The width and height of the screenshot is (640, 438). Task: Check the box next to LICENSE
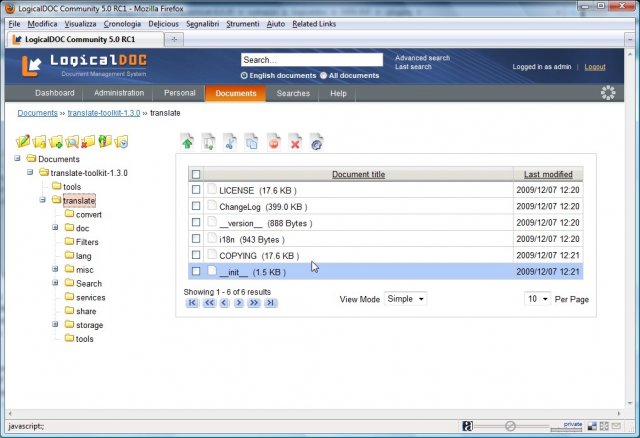click(196, 190)
